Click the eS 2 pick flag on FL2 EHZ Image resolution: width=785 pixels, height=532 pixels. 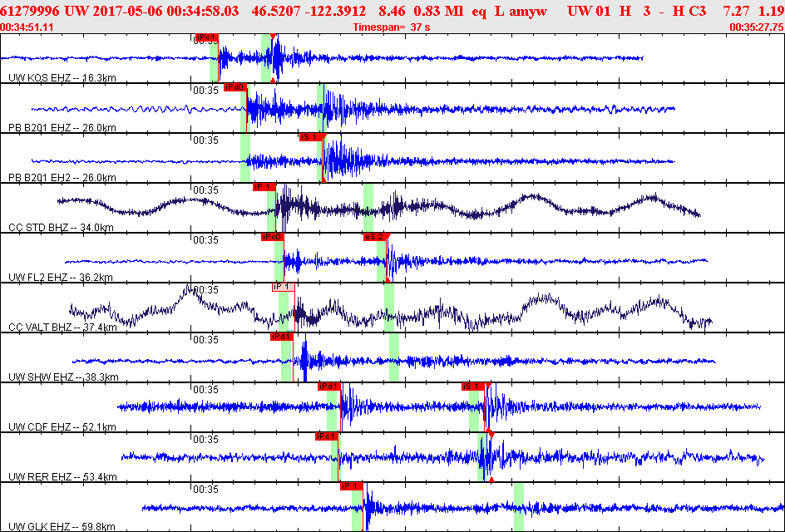[375, 237]
